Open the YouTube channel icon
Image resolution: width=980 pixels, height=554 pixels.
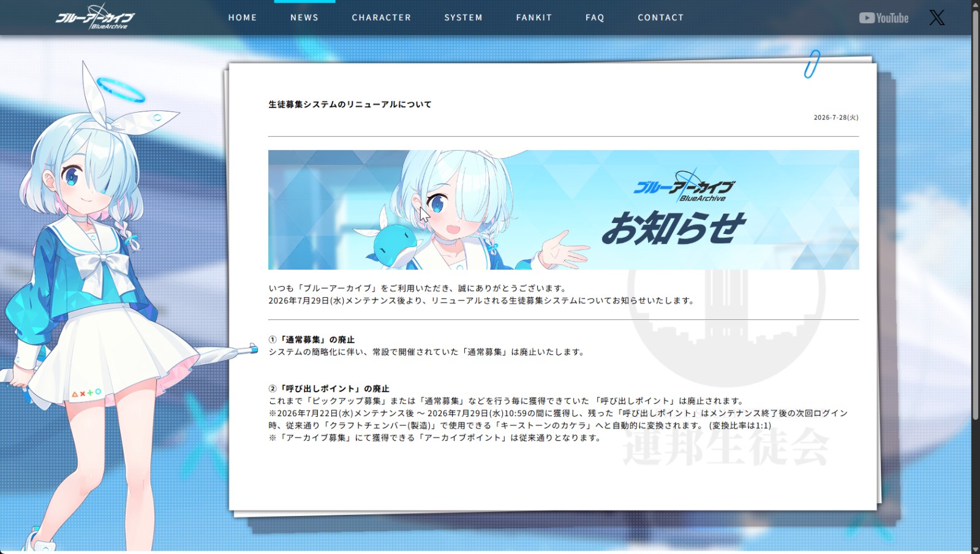pyautogui.click(x=883, y=18)
